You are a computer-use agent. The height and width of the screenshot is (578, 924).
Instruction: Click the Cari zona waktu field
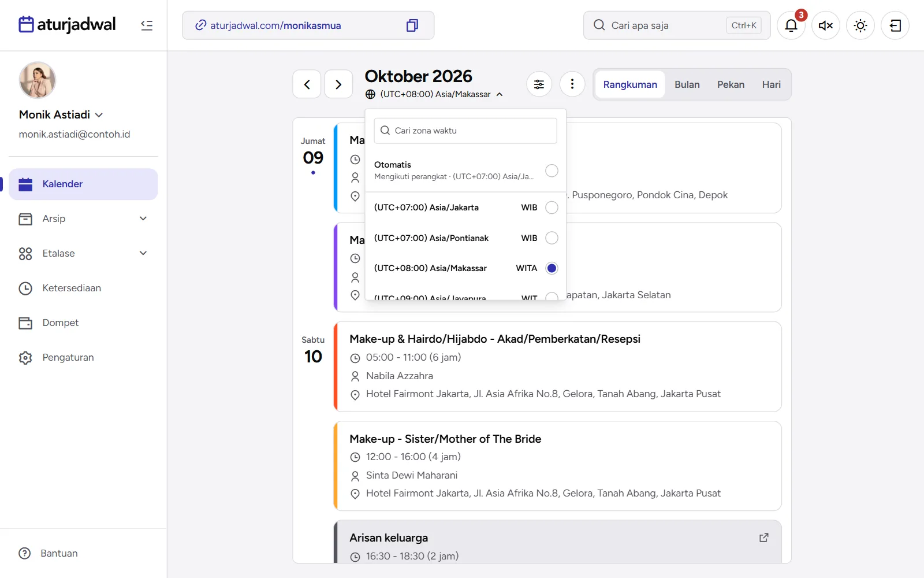pos(465,131)
